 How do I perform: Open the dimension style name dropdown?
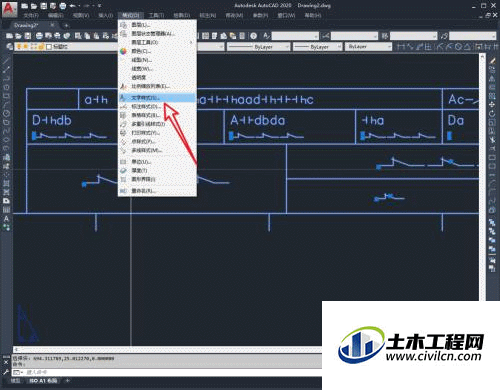354,36
